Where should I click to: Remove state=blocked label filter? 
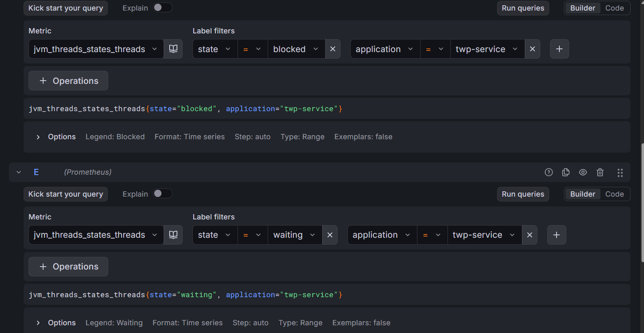pyautogui.click(x=333, y=49)
